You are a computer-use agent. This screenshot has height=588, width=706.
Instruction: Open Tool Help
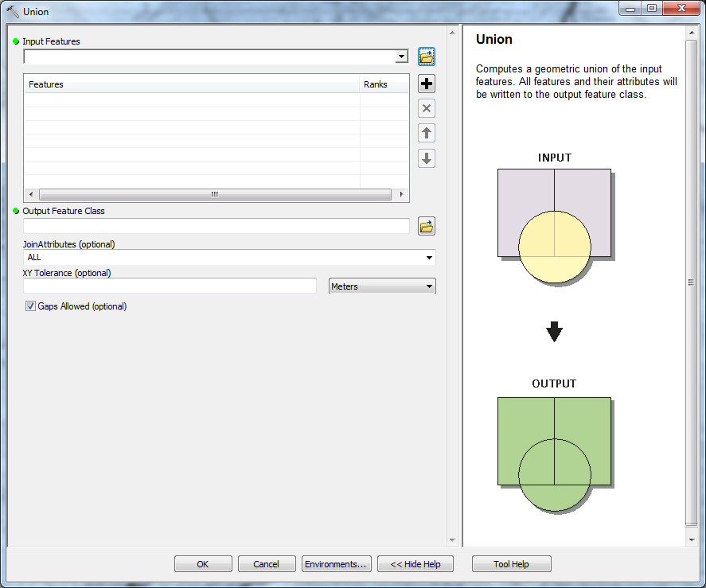click(511, 564)
